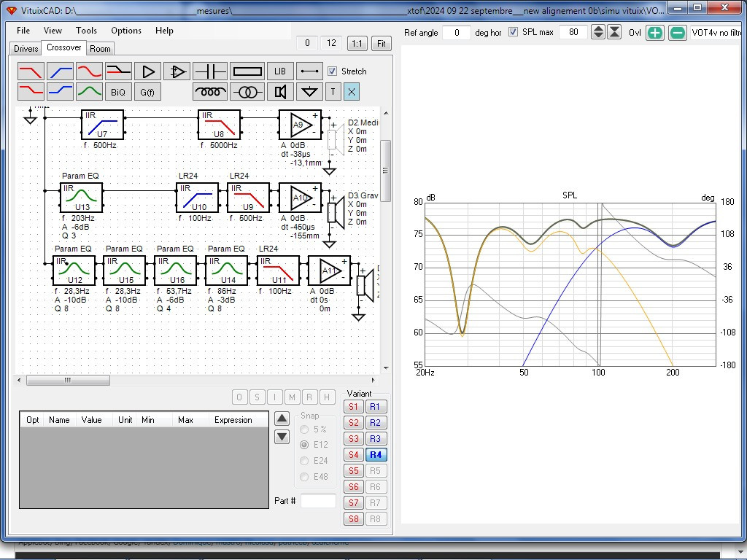
Task: Select the E24 snap radio option
Action: [304, 461]
